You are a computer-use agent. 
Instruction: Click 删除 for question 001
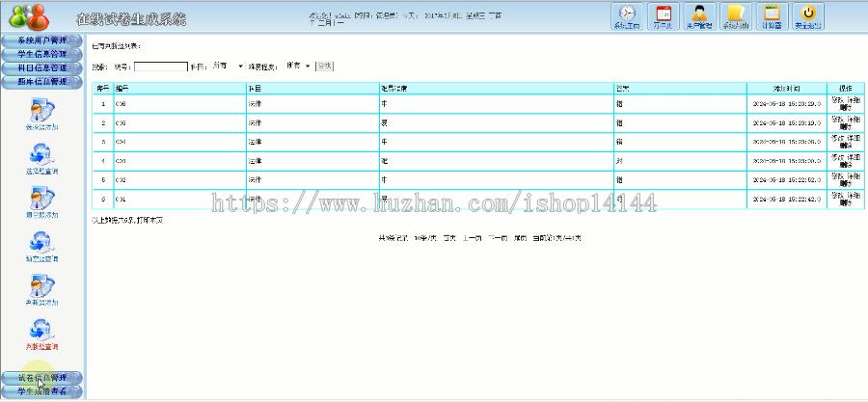coord(846,203)
